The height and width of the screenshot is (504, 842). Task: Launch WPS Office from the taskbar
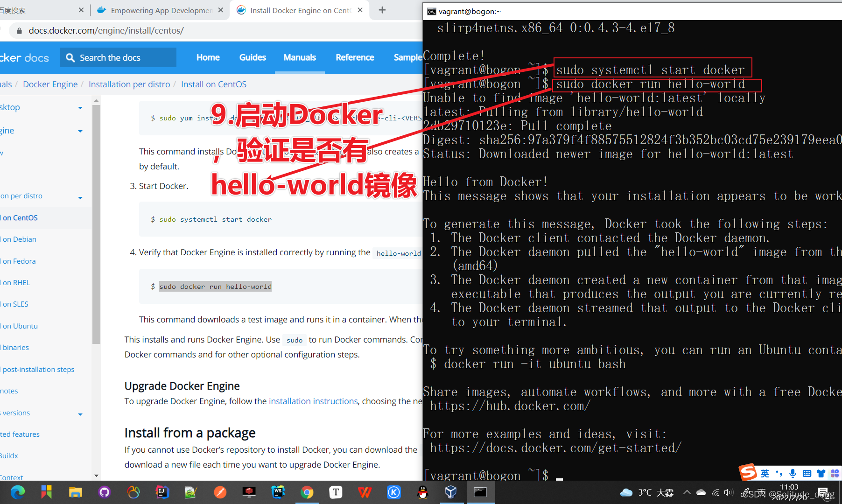coord(365,492)
